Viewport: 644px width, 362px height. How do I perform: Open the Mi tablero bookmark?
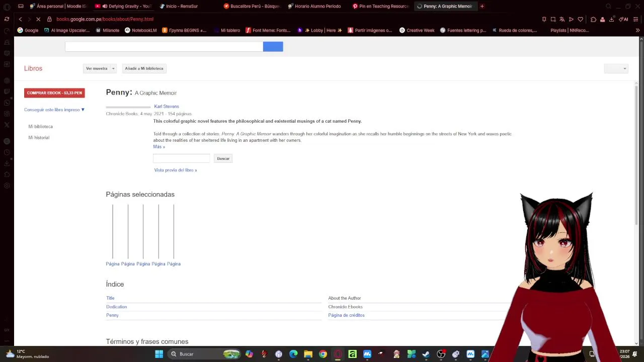[x=227, y=30]
